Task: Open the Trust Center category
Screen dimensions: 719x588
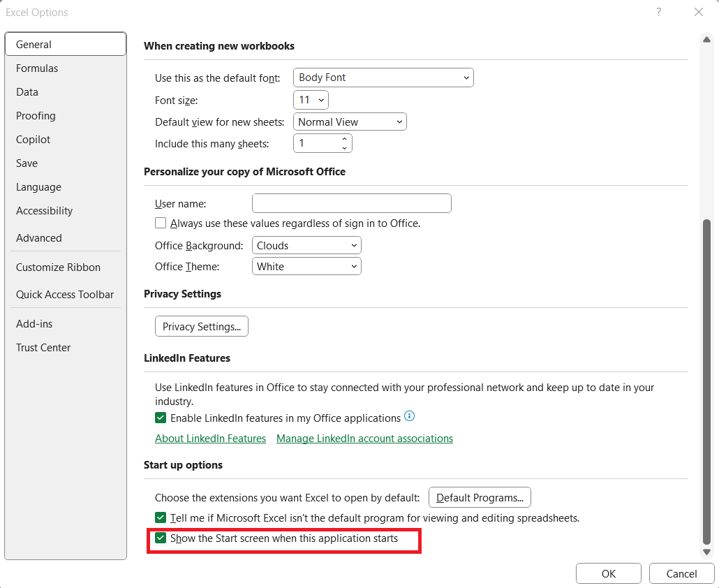Action: point(66,348)
